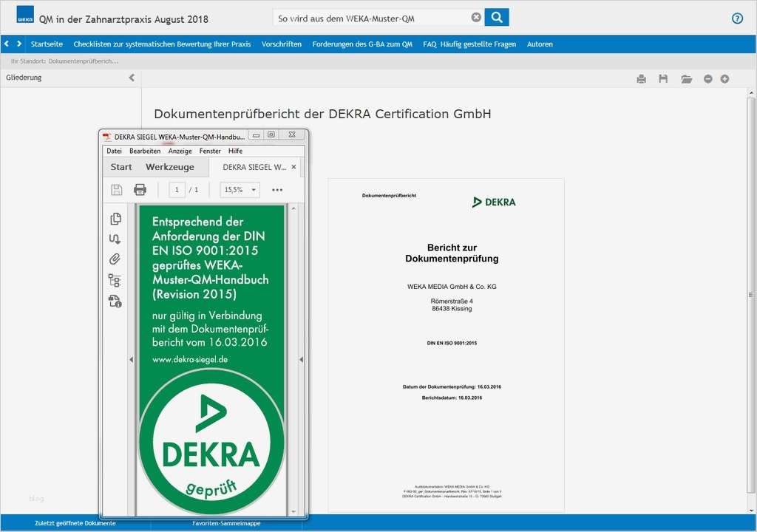Maximize the DEKRA SIEGEL PDF window
The height and width of the screenshot is (532, 757).
point(271,134)
